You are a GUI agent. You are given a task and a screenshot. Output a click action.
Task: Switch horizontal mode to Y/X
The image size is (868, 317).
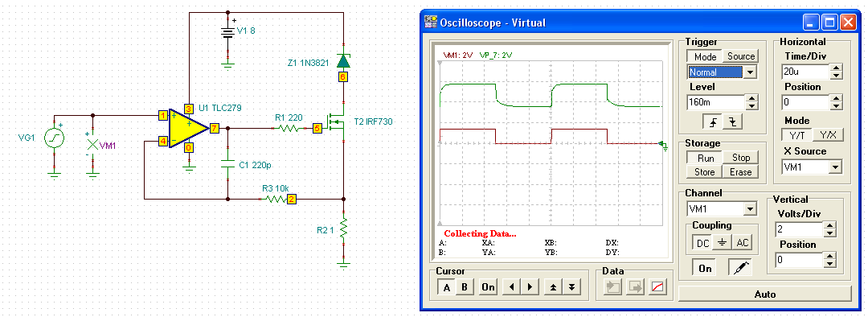[828, 134]
